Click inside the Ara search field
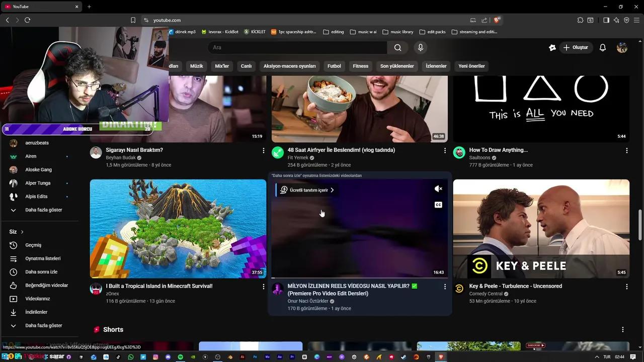This screenshot has width=644, height=362. (x=297, y=47)
